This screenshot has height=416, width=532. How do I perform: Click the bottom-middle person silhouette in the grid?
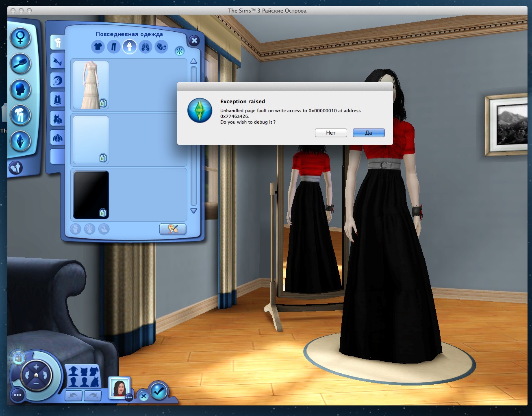tap(84, 382)
